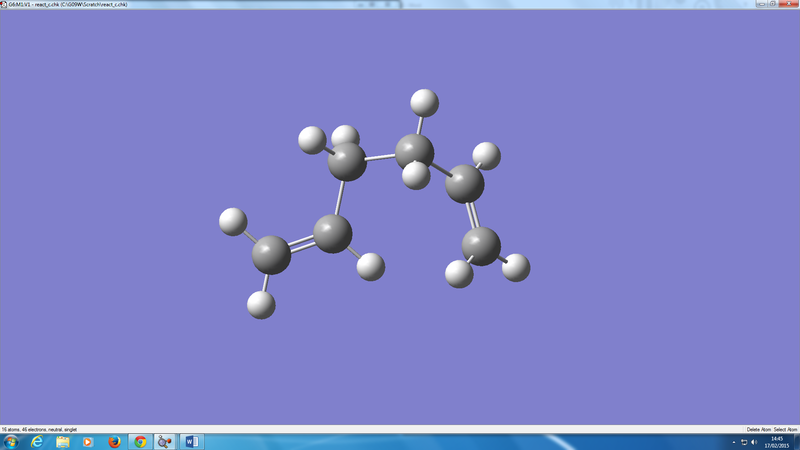Switch to the GaussView molecule taskbar icon
The image size is (800, 450).
(165, 442)
